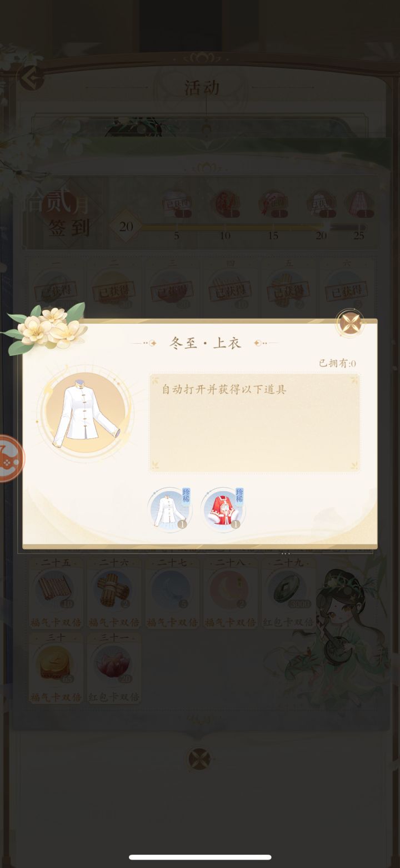Open day 二十九 coin reward
The image size is (400, 868).
pos(287,593)
